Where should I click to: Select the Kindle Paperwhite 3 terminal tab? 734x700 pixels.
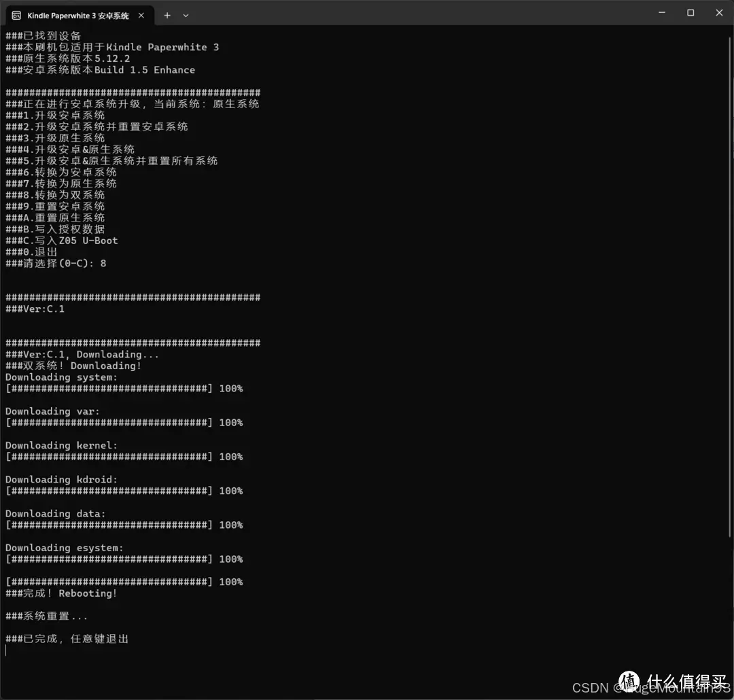click(x=79, y=16)
